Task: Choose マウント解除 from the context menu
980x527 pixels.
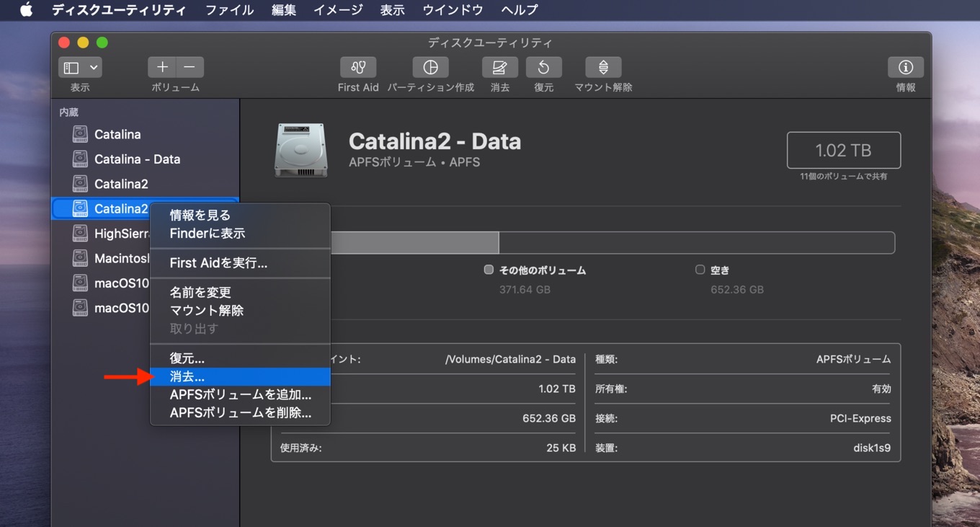Action: coord(240,311)
